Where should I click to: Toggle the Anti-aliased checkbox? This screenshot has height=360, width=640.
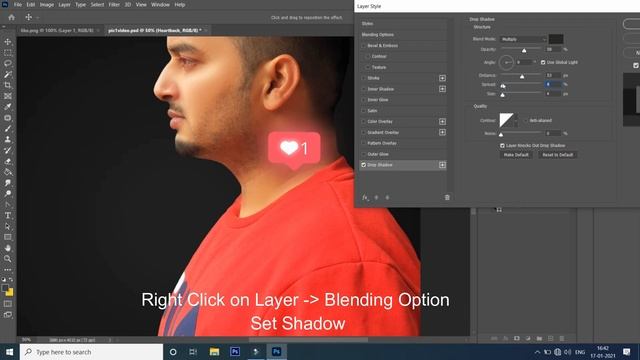526,120
